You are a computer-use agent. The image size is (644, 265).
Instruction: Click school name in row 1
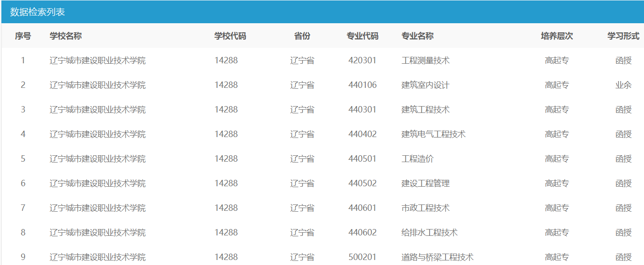(x=98, y=60)
